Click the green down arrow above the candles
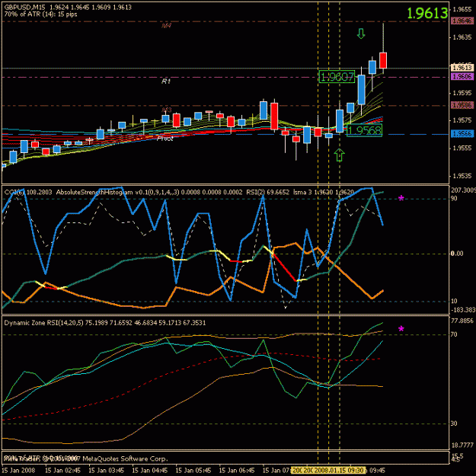The image size is (476, 476). 361,34
